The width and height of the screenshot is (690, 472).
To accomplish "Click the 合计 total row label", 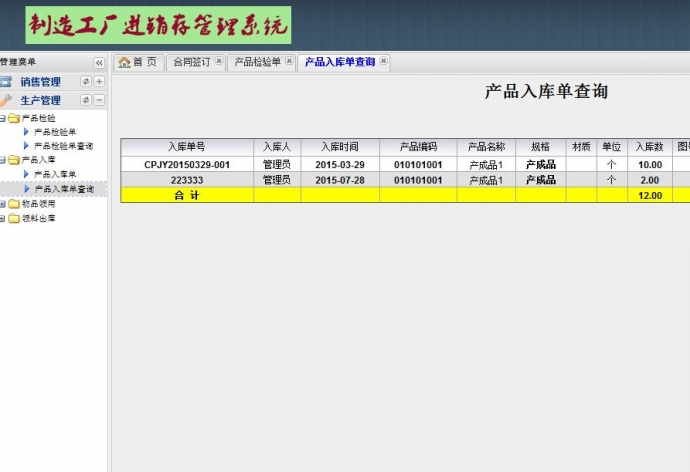I will pyautogui.click(x=187, y=196).
